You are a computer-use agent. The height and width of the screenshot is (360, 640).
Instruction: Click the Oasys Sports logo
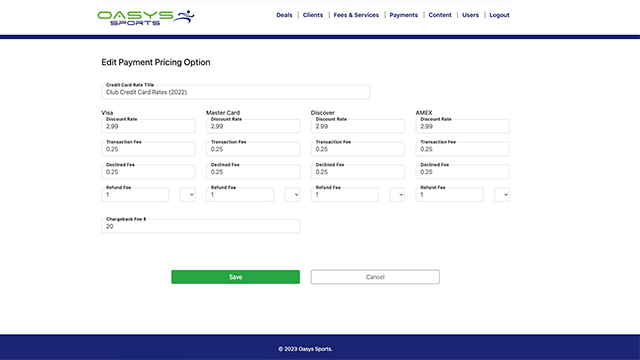(x=146, y=18)
